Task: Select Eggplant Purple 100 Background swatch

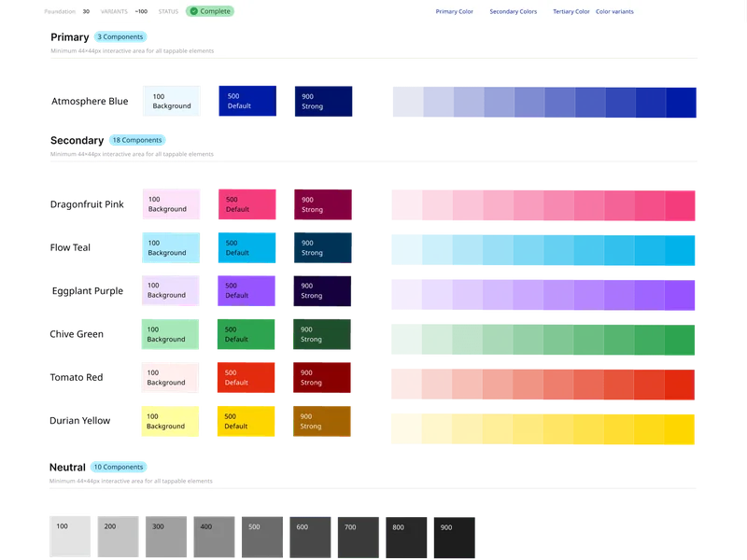Action: pyautogui.click(x=171, y=290)
